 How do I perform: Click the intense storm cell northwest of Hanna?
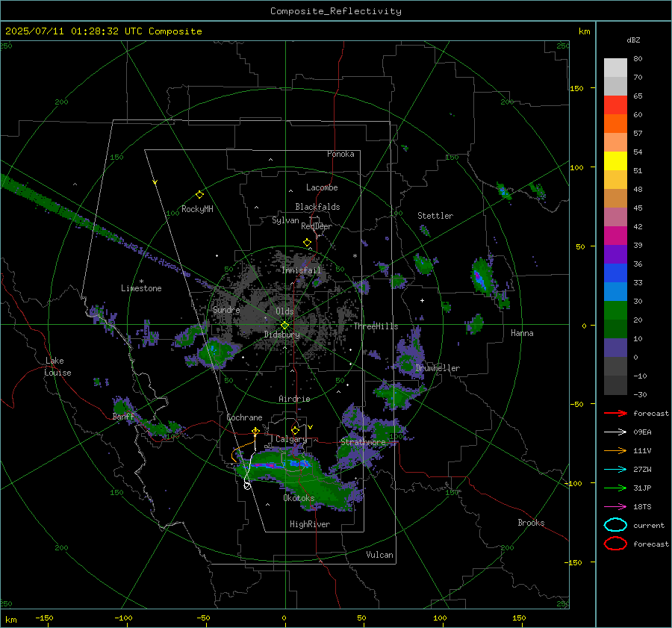click(482, 276)
